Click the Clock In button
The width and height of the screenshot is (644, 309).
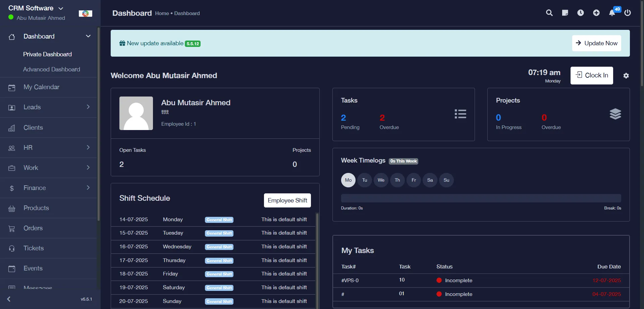coord(592,75)
